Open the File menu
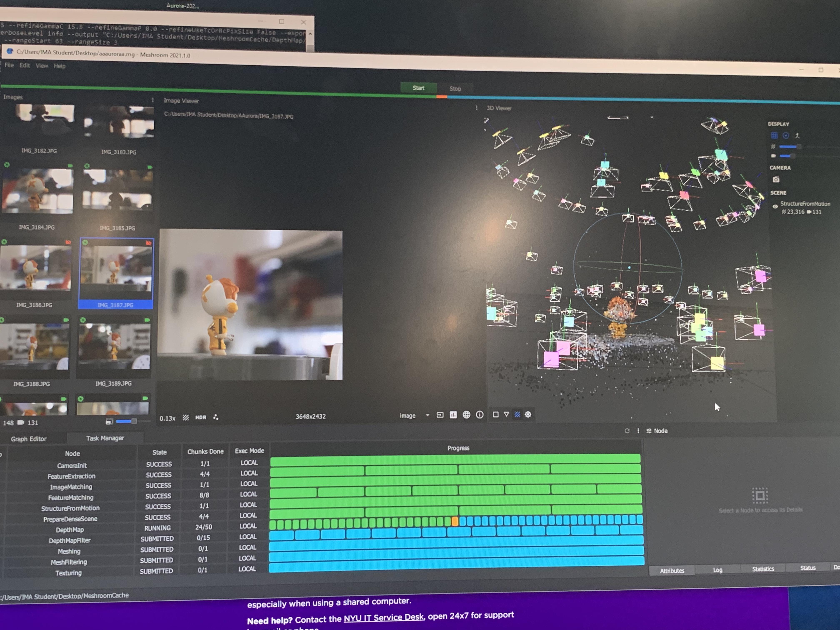Image resolution: width=840 pixels, height=630 pixels. click(9, 65)
